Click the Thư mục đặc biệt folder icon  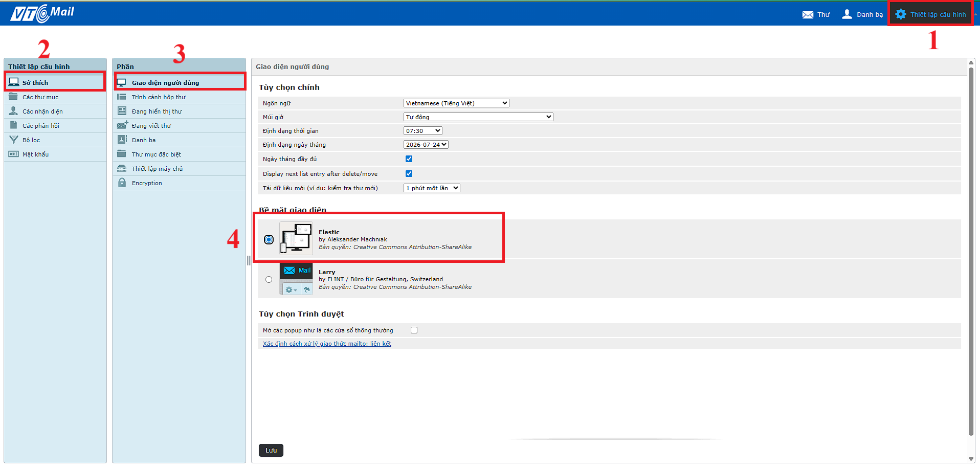[122, 153]
